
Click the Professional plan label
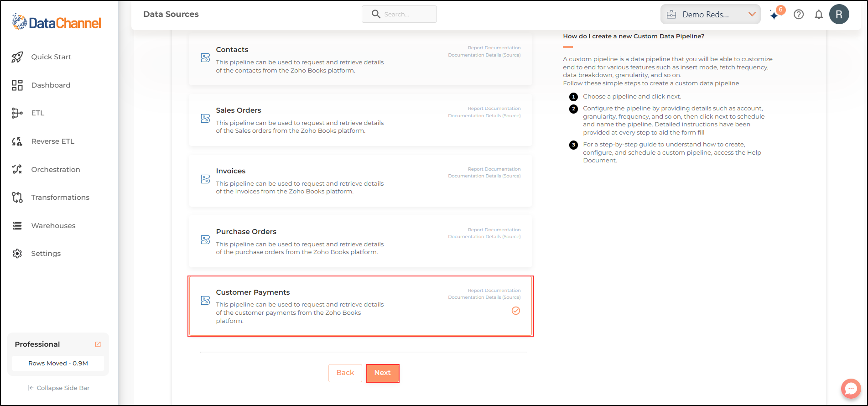tap(37, 344)
